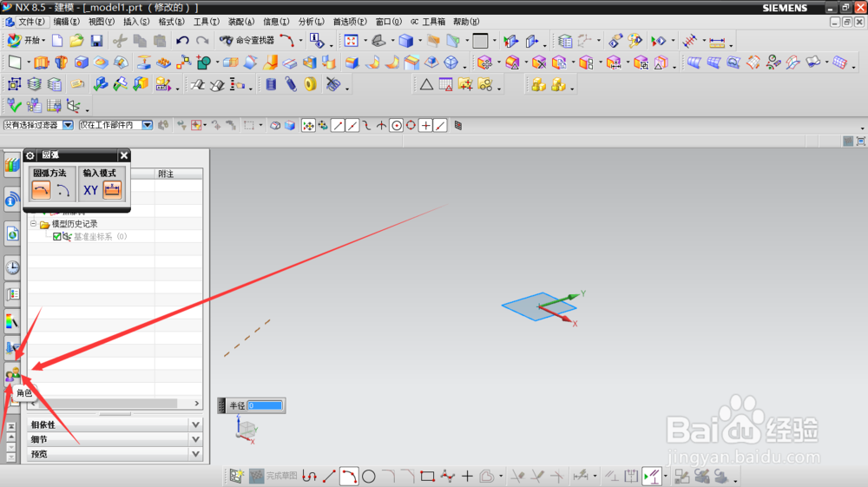
Task: Open the Command Finder (命令查找器)
Action: [247, 41]
